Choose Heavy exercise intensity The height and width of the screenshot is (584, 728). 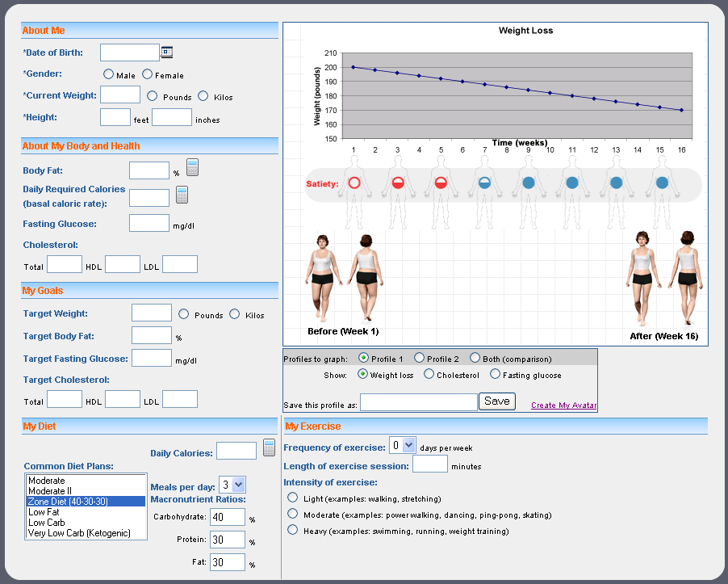[x=292, y=530]
